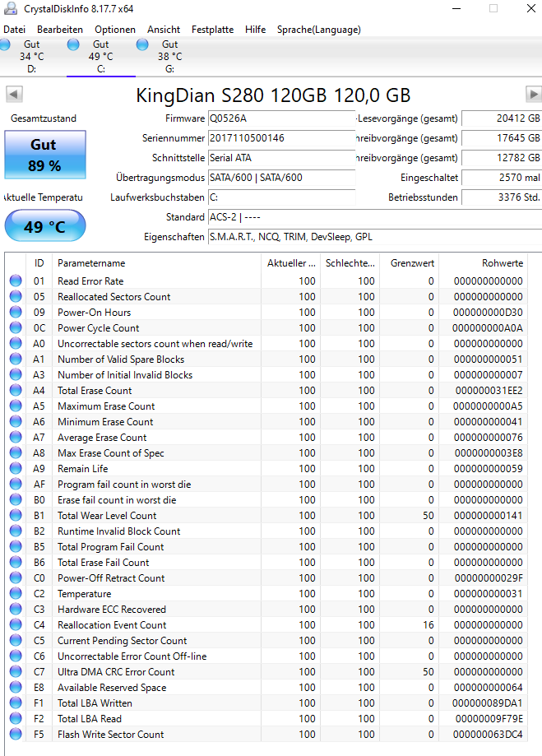Screen dimensions: 542x756
Task: Select the Uncorrectable Error Count Off-line row
Action: point(266,656)
